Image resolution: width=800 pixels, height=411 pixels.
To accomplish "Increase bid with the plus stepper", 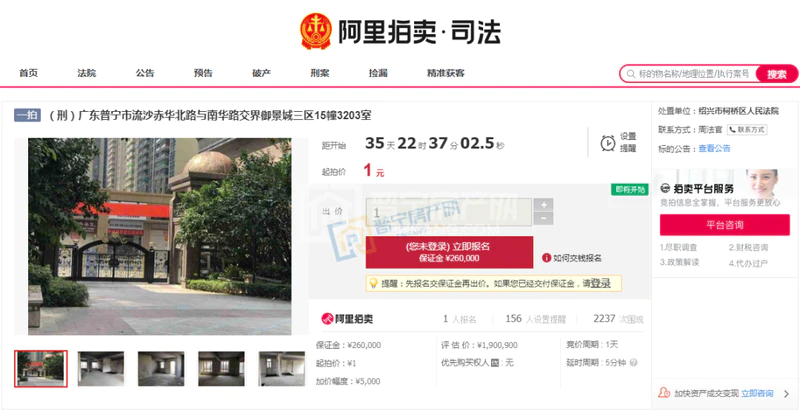I will (x=543, y=205).
